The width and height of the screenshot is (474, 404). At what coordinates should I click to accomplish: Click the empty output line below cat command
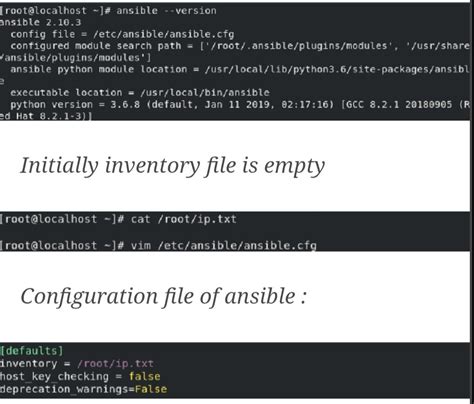tap(235, 232)
